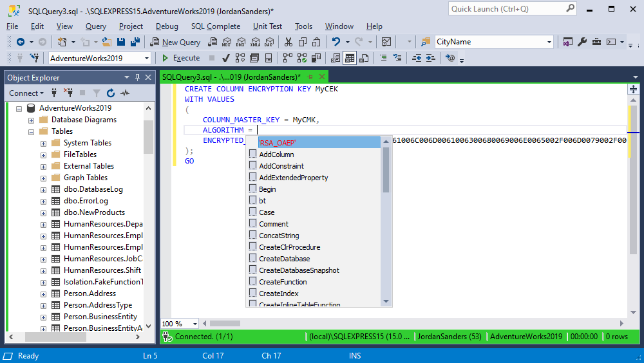Collapse the AdventureWorks2019 database node

[x=19, y=108]
